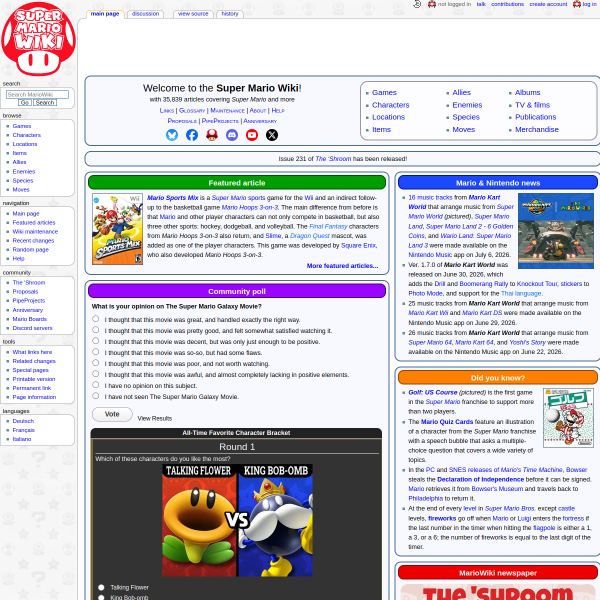Click the create account link
The height and width of the screenshot is (600, 600).
(x=548, y=4)
